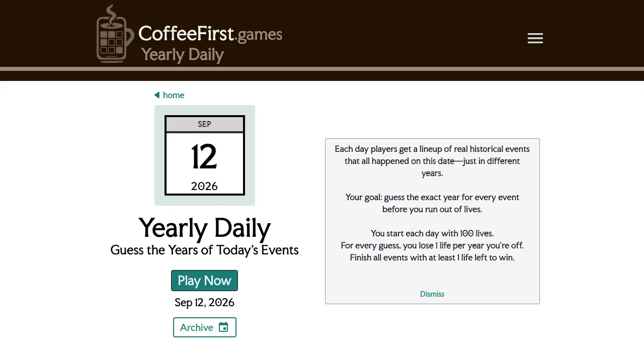
Task: Click the 100 lives rule line
Action: [432, 233]
